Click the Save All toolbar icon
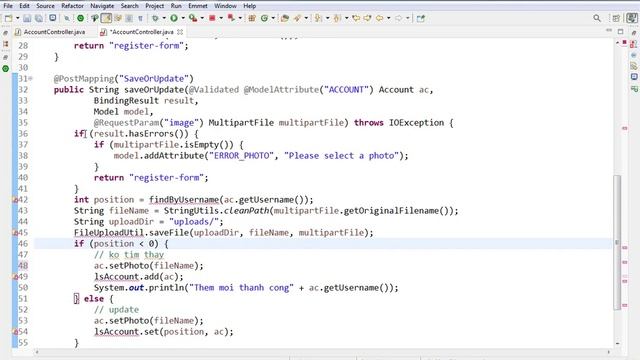This screenshot has height=360, width=640. pyautogui.click(x=39, y=18)
